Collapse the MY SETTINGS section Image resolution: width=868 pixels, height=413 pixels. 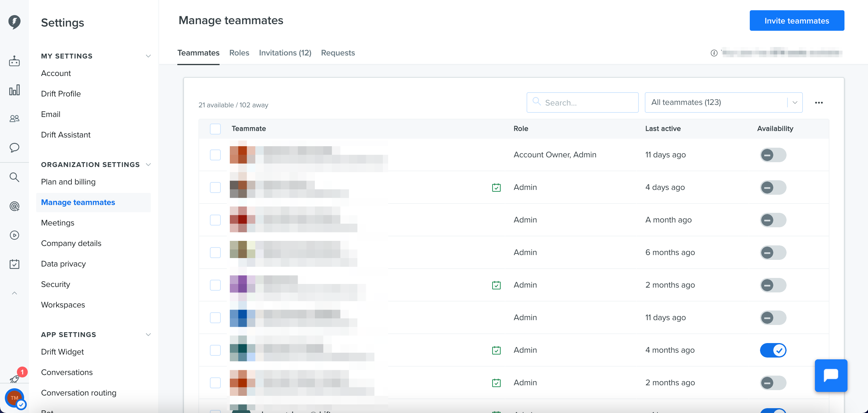click(x=148, y=56)
